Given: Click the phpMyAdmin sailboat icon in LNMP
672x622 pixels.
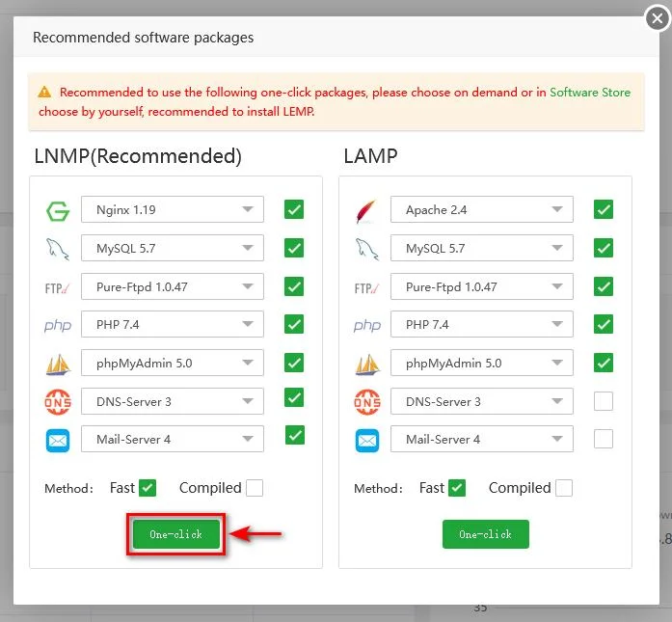Looking at the screenshot, I should click(x=57, y=365).
